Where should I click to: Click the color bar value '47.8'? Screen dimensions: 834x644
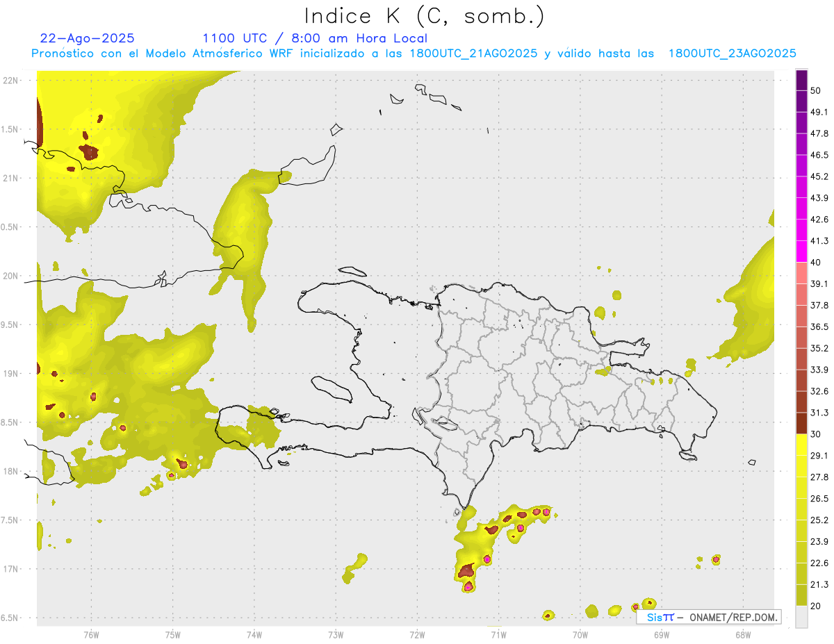tap(819, 133)
